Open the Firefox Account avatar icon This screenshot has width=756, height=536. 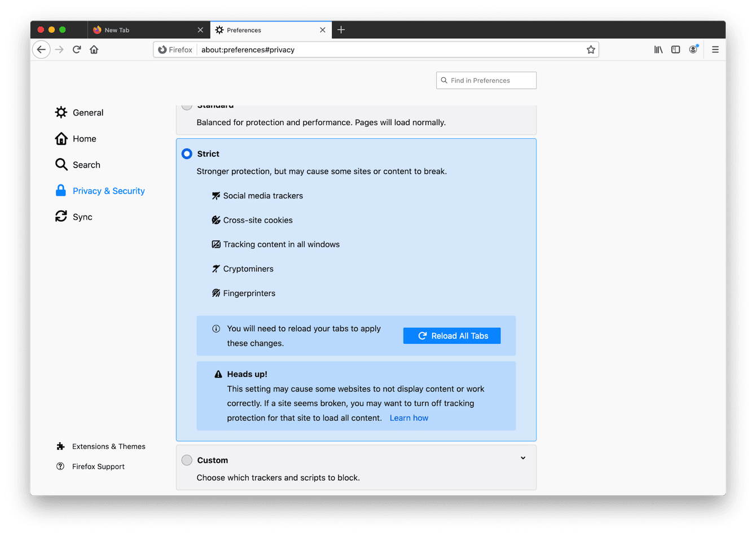click(x=693, y=50)
